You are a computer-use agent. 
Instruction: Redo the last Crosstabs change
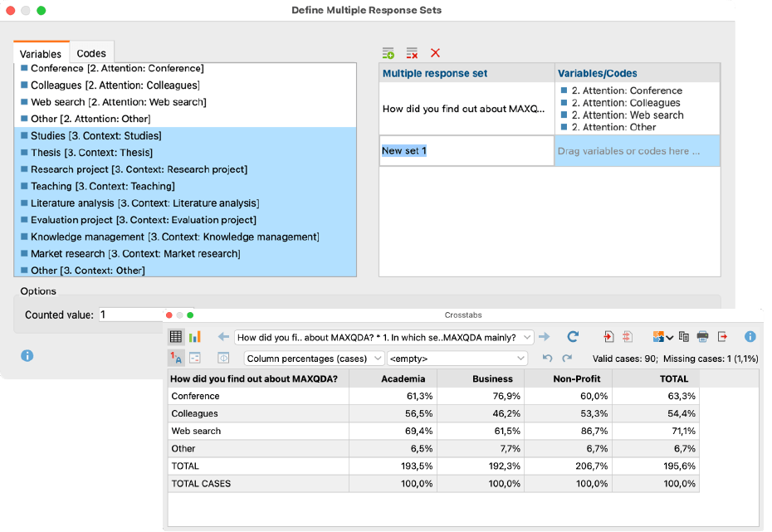click(567, 358)
